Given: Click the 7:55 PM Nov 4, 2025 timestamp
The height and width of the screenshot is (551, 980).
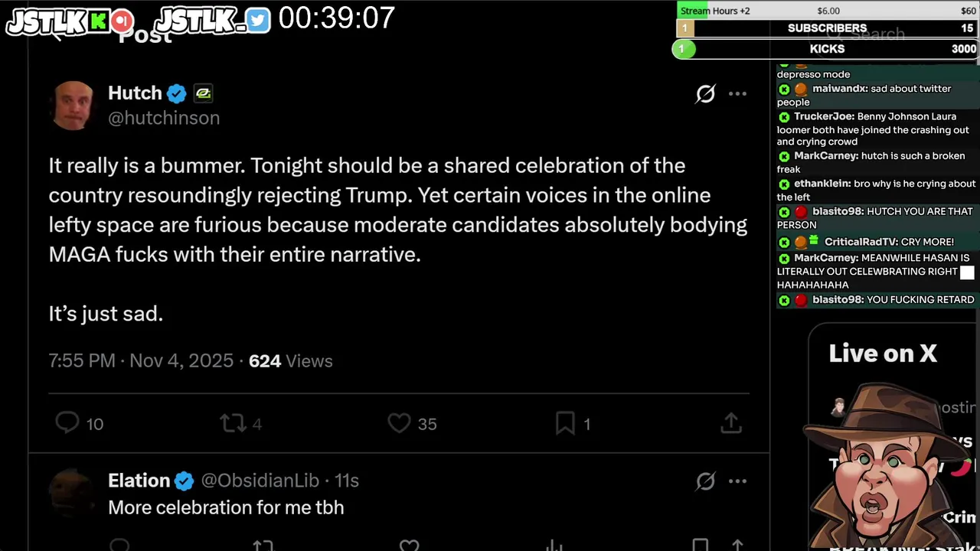Looking at the screenshot, I should click(141, 361).
